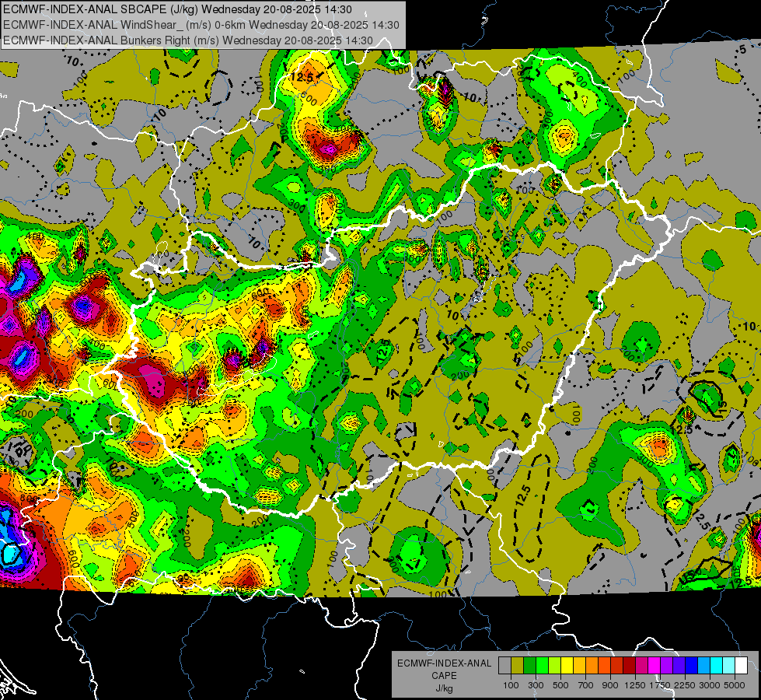
Task: Select the crimson-pink 1250–1500 legend swatch
Action: pos(641,666)
